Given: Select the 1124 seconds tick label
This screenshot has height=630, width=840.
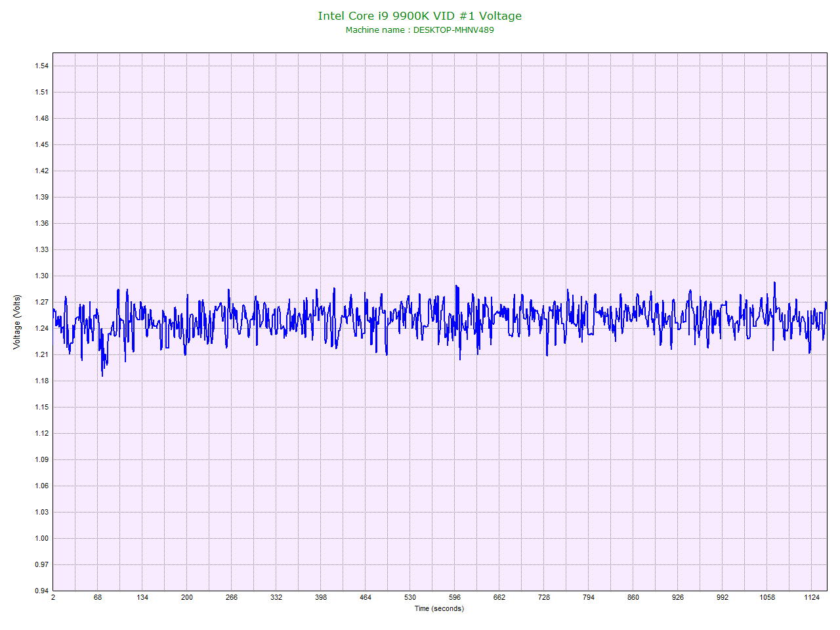Looking at the screenshot, I should 812,597.
